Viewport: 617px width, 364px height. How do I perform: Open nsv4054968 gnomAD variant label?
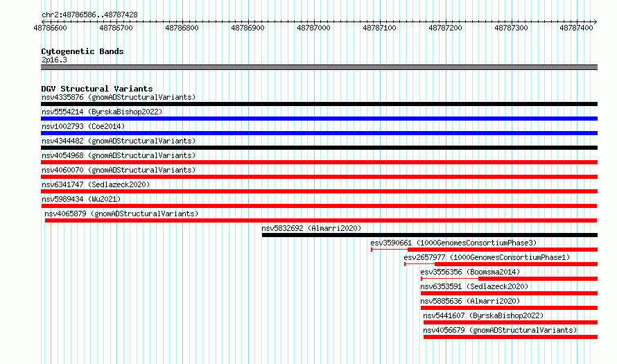pos(119,155)
